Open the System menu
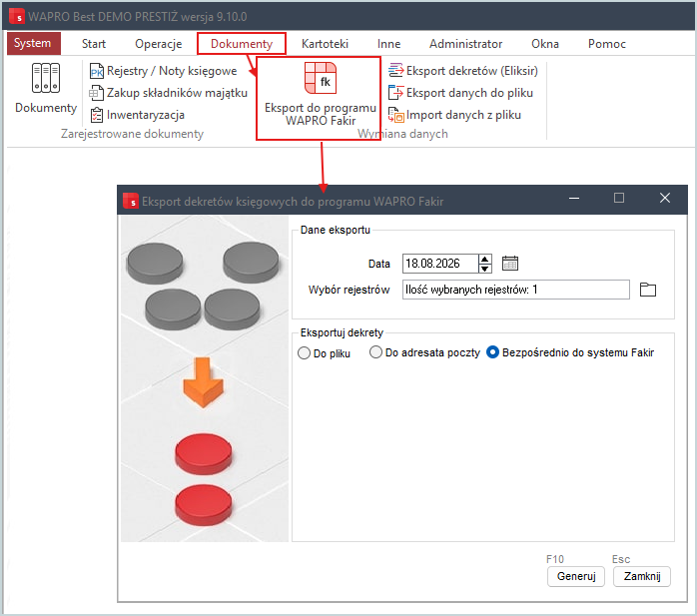The width and height of the screenshot is (697, 616). [33, 43]
